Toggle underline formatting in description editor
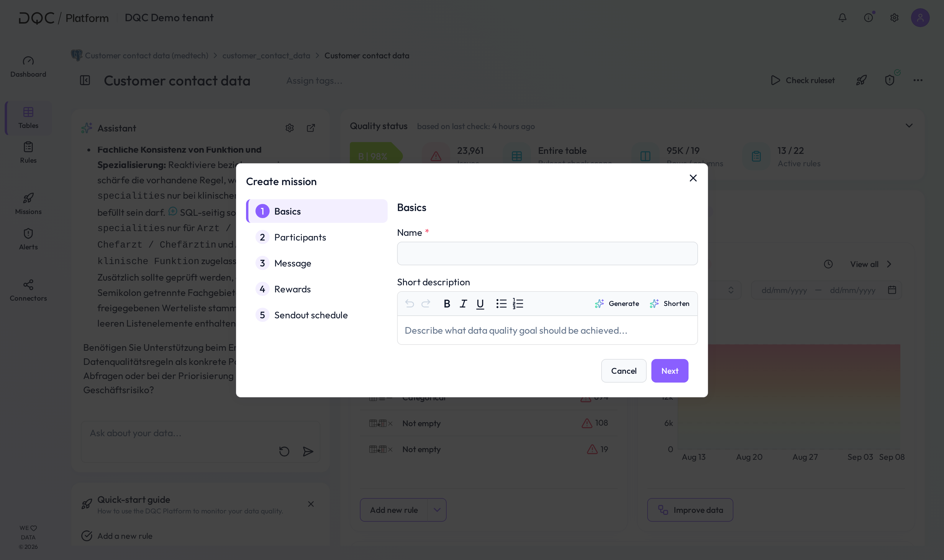The width and height of the screenshot is (944, 560). (480, 304)
